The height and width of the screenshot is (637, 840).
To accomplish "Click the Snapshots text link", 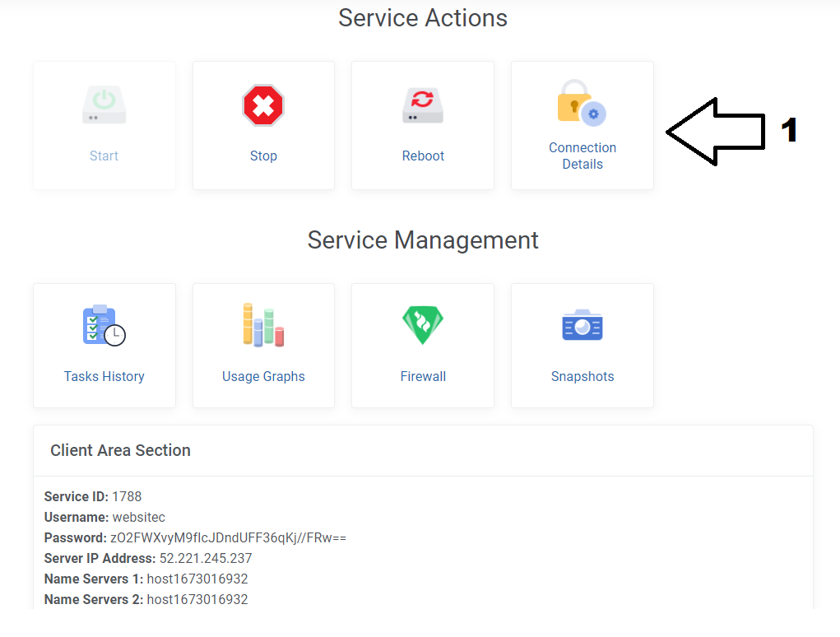I will [x=582, y=377].
